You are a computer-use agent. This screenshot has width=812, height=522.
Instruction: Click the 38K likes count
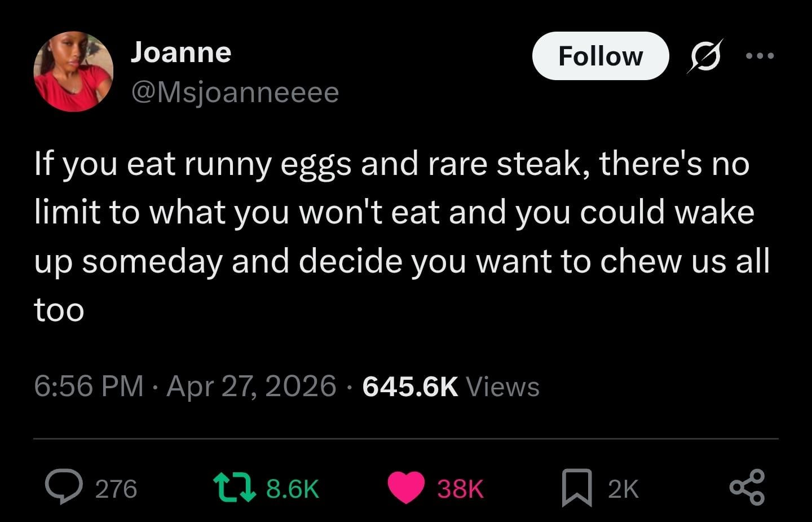coord(460,489)
